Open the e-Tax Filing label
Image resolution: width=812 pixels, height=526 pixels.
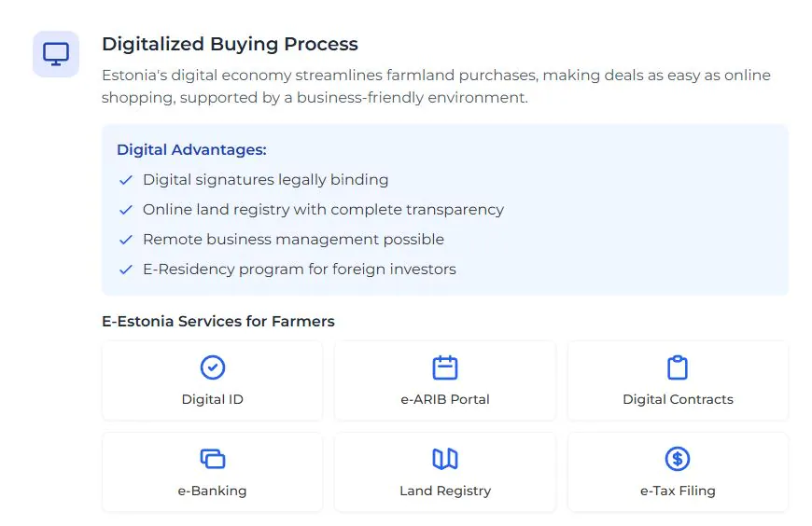click(678, 491)
